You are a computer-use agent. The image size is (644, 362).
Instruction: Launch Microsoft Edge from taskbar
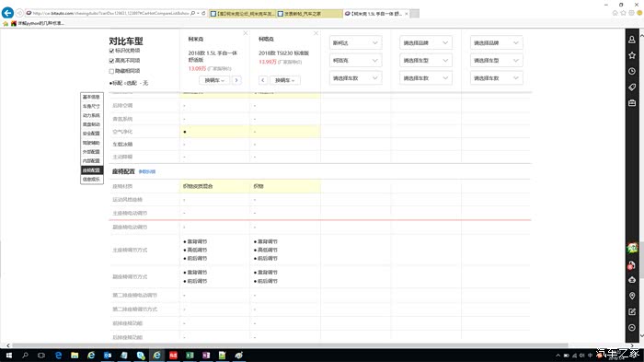click(x=58, y=355)
